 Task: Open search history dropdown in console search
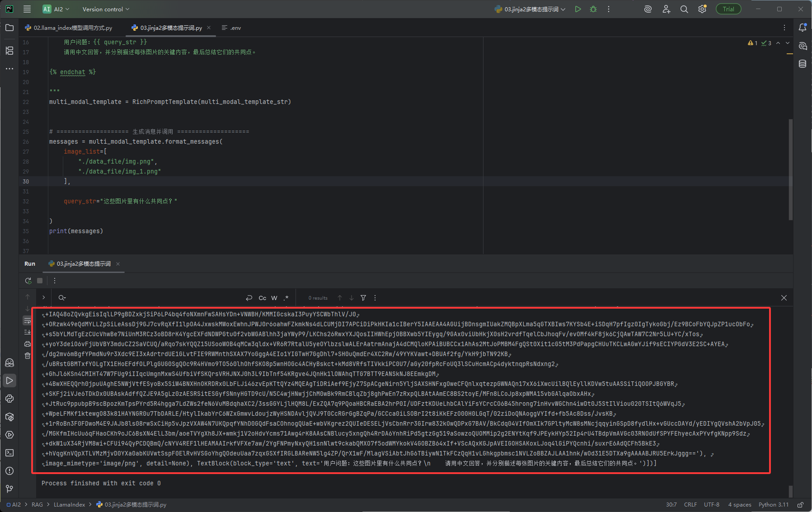(62, 298)
